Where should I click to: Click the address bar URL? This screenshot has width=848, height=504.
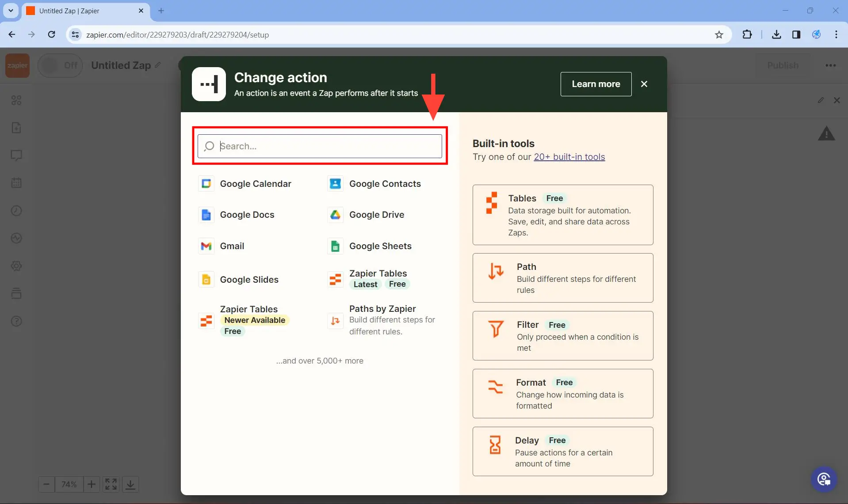(177, 34)
